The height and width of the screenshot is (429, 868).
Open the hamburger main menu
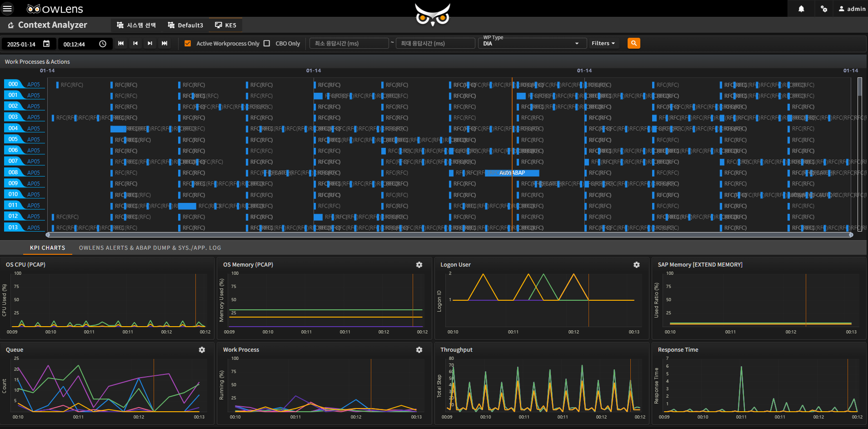tap(7, 9)
